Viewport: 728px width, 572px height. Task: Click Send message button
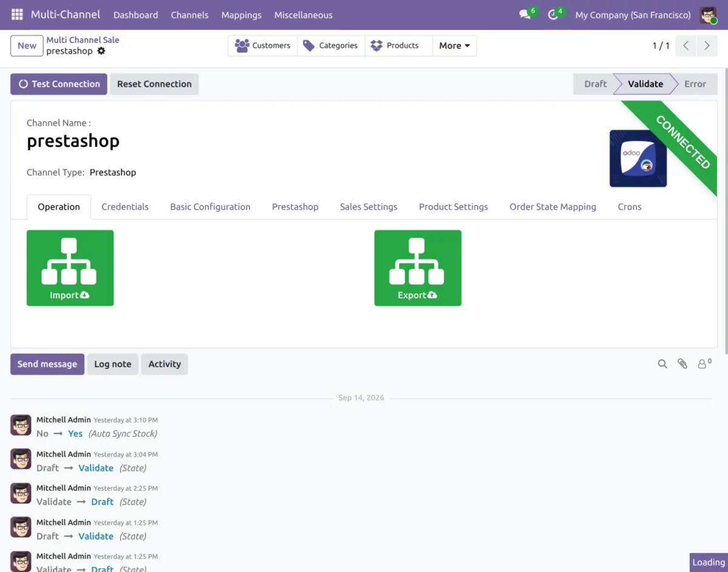(x=47, y=364)
